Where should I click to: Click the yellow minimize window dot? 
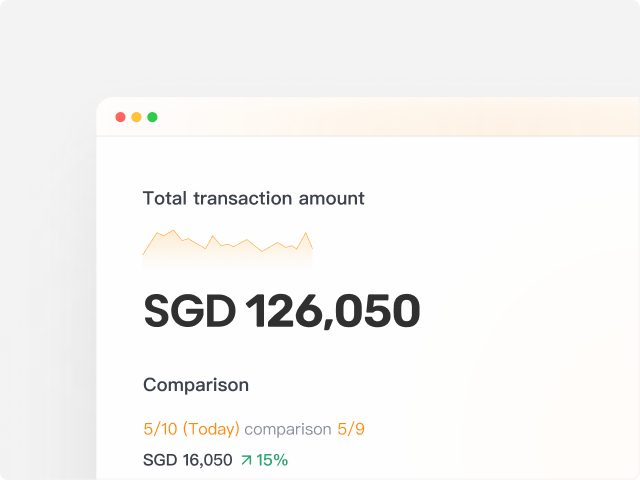point(137,117)
